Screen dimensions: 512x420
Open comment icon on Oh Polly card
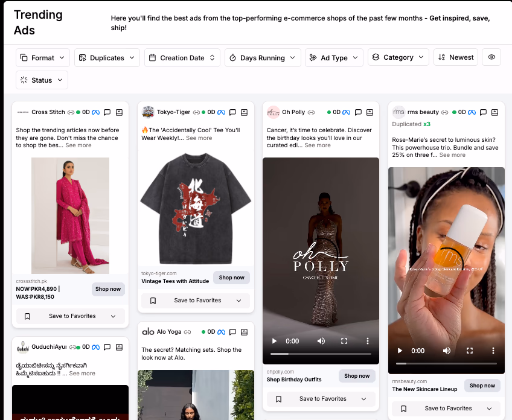pyautogui.click(x=358, y=112)
